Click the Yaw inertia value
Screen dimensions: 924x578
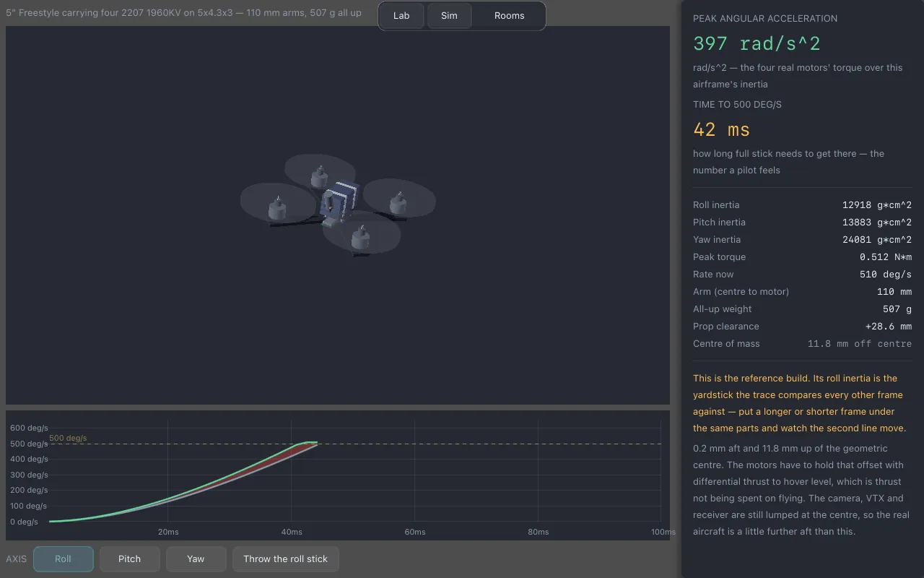[877, 240]
